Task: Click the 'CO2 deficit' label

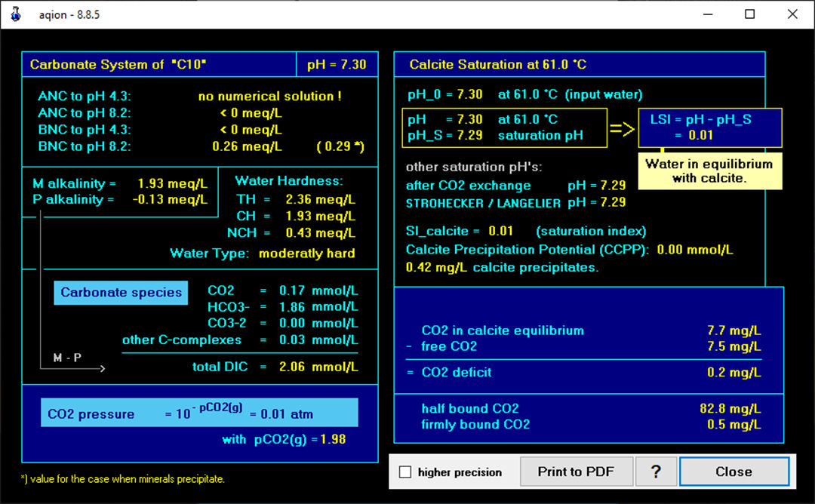Action: 457,373
